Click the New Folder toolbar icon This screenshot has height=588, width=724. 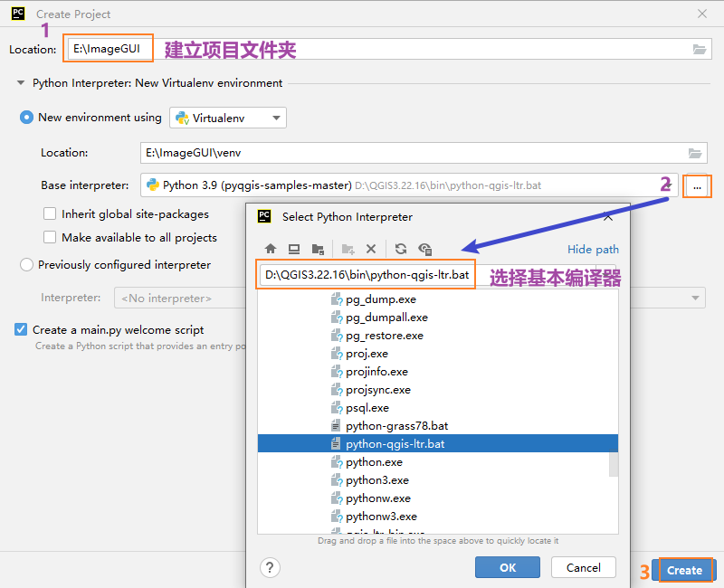click(x=348, y=250)
